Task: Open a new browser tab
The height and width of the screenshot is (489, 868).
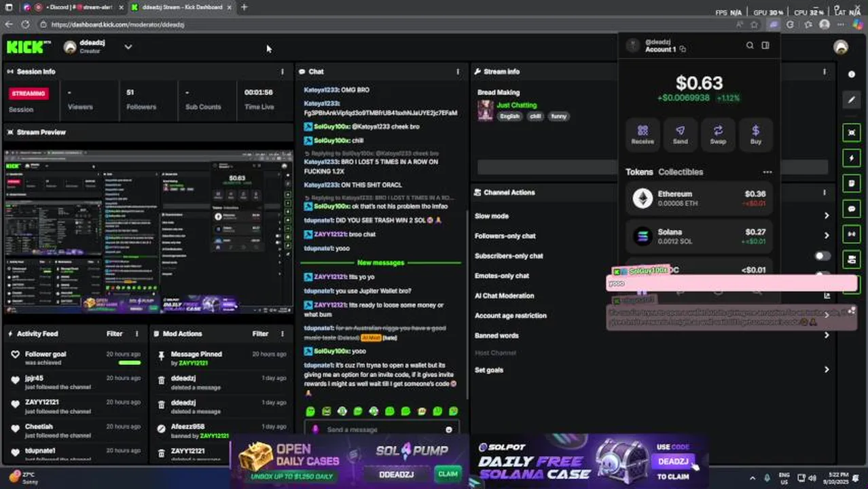Action: [x=244, y=7]
